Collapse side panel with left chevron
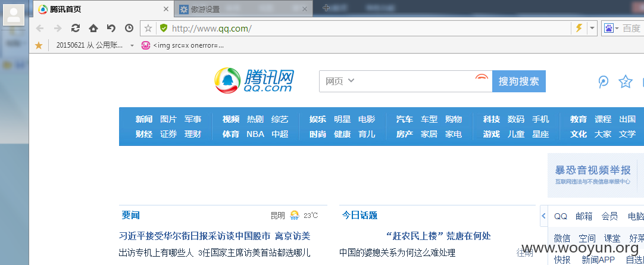 tap(544, 216)
